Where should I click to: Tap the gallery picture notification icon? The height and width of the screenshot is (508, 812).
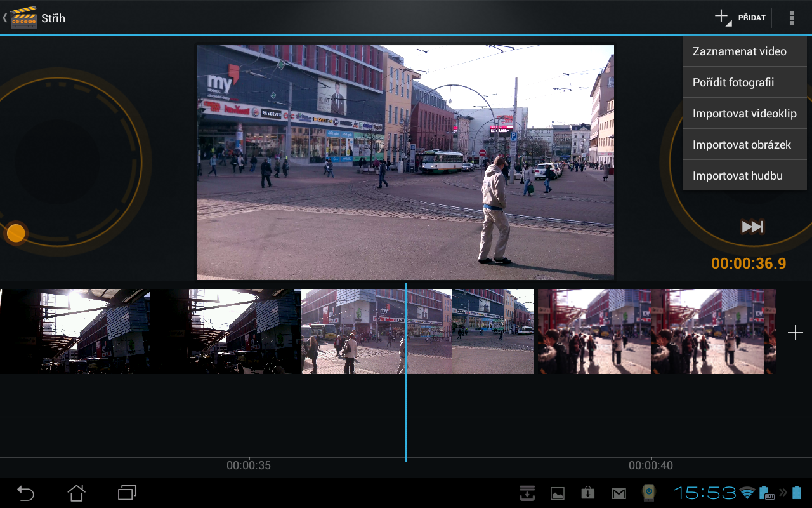pos(558,493)
